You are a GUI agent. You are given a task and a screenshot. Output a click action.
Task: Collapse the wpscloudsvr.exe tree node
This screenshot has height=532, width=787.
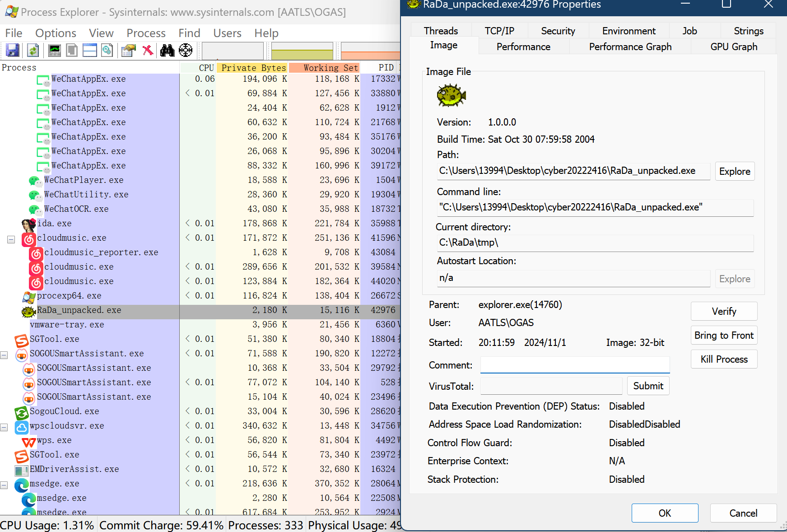pyautogui.click(x=4, y=427)
